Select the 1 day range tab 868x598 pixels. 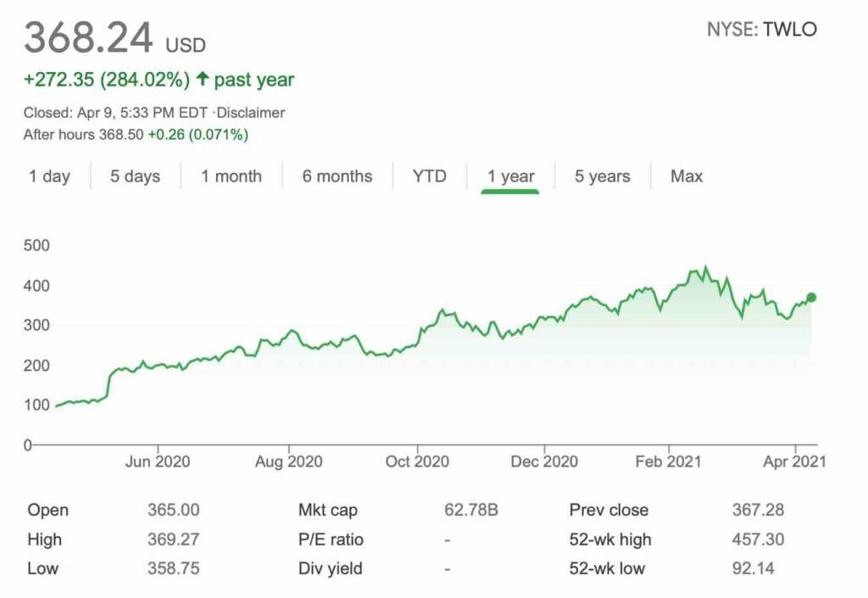pos(49,176)
